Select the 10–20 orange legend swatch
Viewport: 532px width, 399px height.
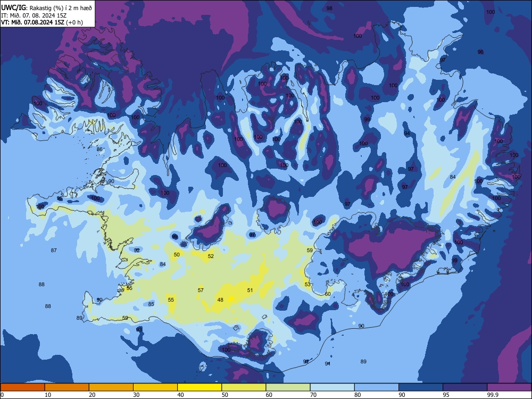67,387
